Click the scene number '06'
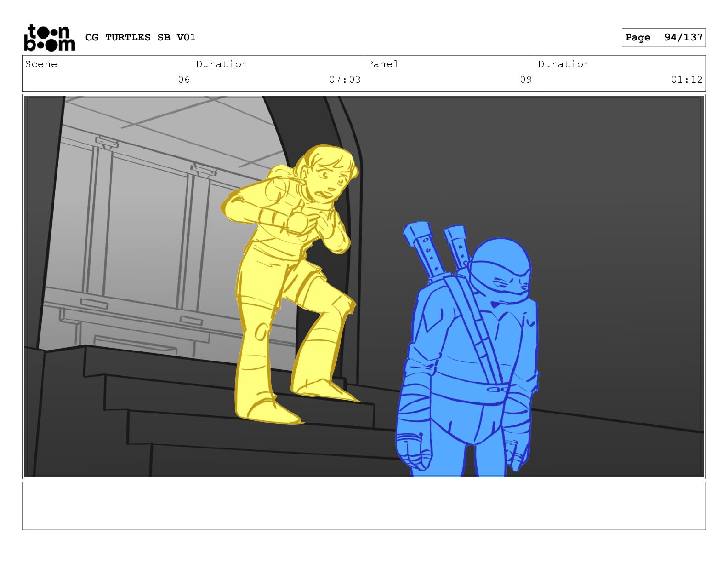The width and height of the screenshot is (728, 563). (184, 80)
